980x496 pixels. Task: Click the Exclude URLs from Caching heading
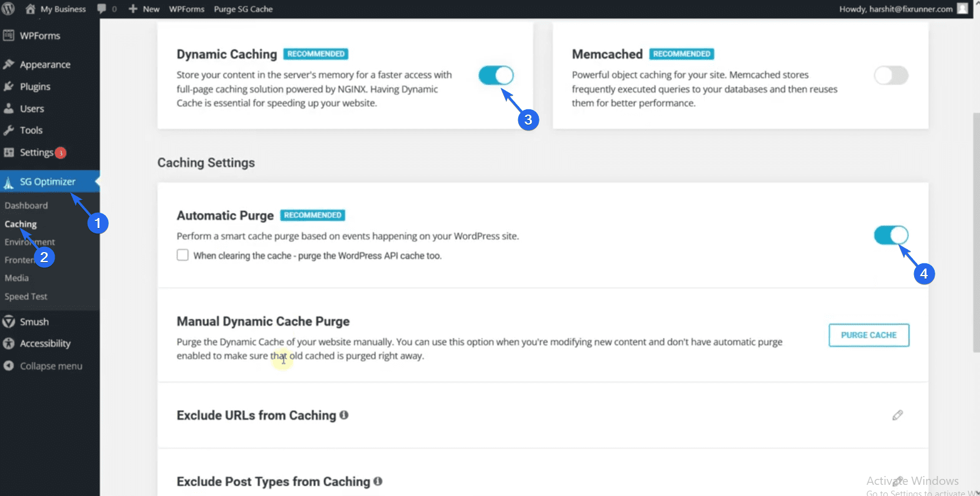tap(256, 415)
